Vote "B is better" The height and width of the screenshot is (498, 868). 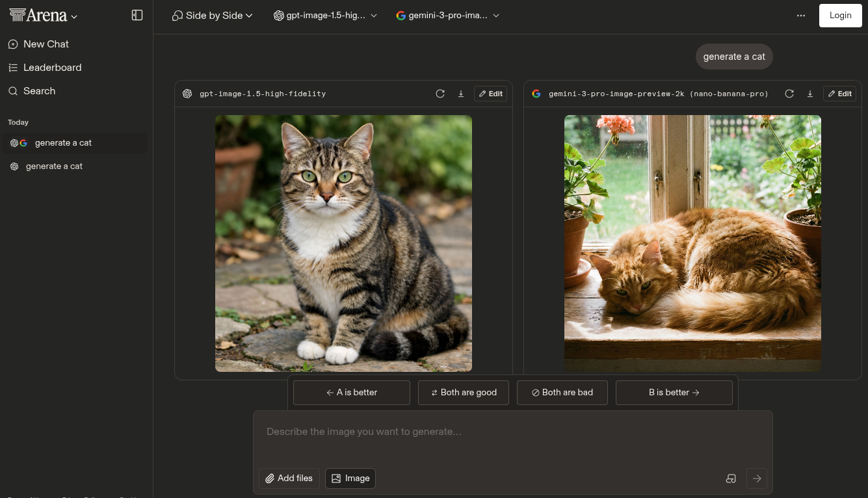674,393
